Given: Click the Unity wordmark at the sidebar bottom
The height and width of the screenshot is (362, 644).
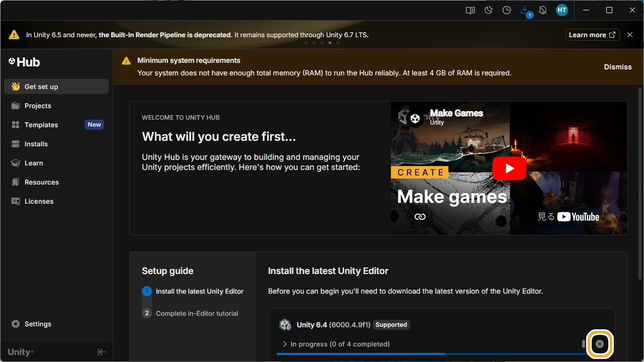Looking at the screenshot, I should pos(21,352).
